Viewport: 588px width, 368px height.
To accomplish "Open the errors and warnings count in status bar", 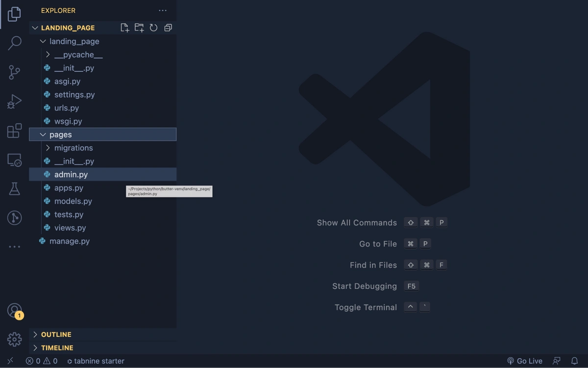I will 42,361.
